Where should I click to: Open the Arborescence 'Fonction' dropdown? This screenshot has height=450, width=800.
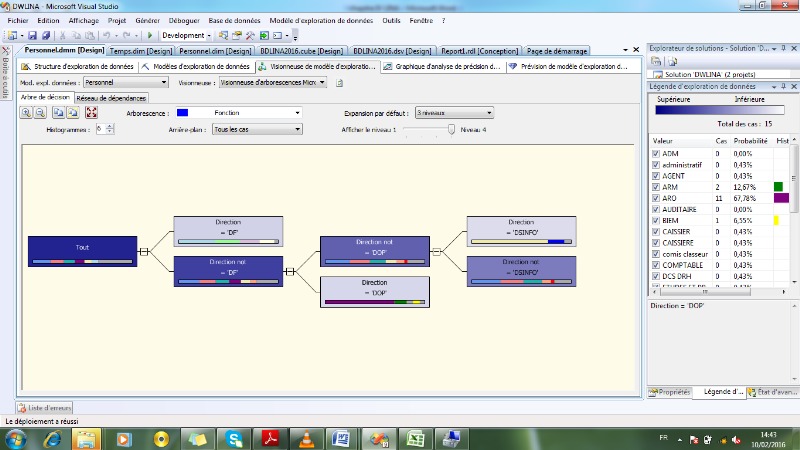coord(298,114)
